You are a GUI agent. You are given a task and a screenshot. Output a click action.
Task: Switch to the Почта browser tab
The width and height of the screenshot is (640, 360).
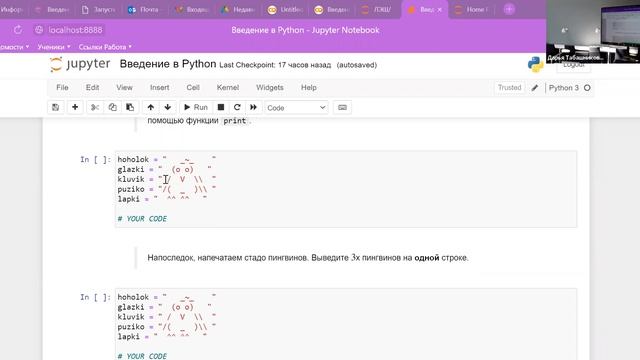click(x=144, y=9)
